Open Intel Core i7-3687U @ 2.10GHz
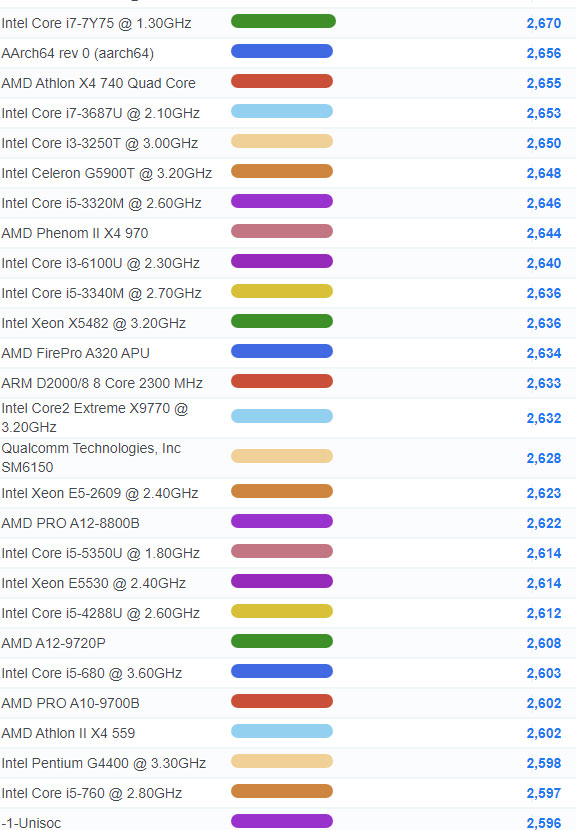Screen dimensions: 576x830 coord(101,113)
